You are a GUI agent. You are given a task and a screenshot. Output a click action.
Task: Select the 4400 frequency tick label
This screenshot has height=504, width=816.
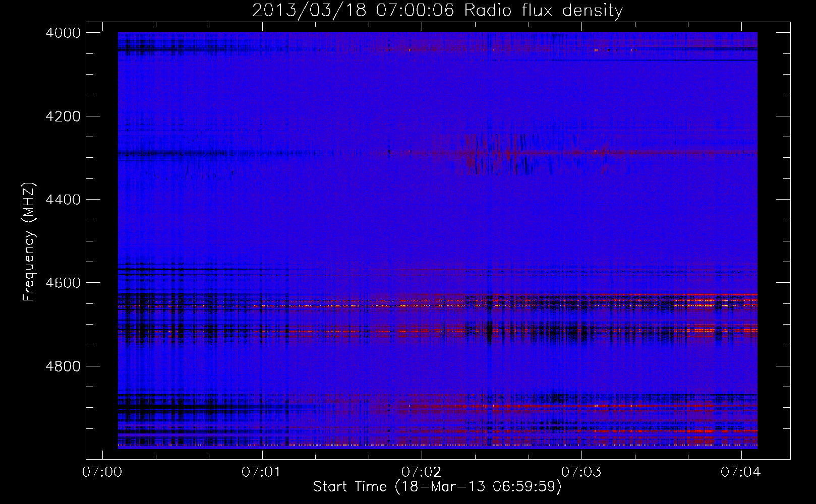[x=63, y=200]
